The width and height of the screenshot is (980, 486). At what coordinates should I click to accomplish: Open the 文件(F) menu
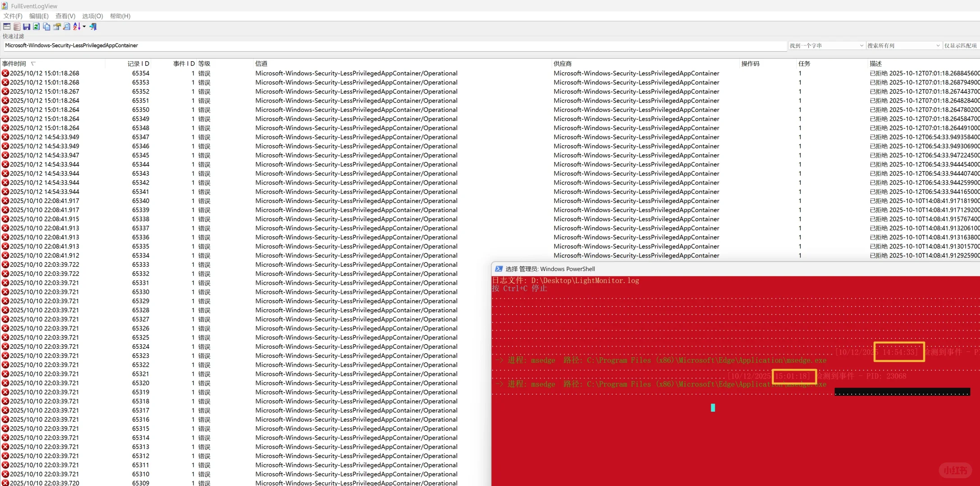click(13, 16)
